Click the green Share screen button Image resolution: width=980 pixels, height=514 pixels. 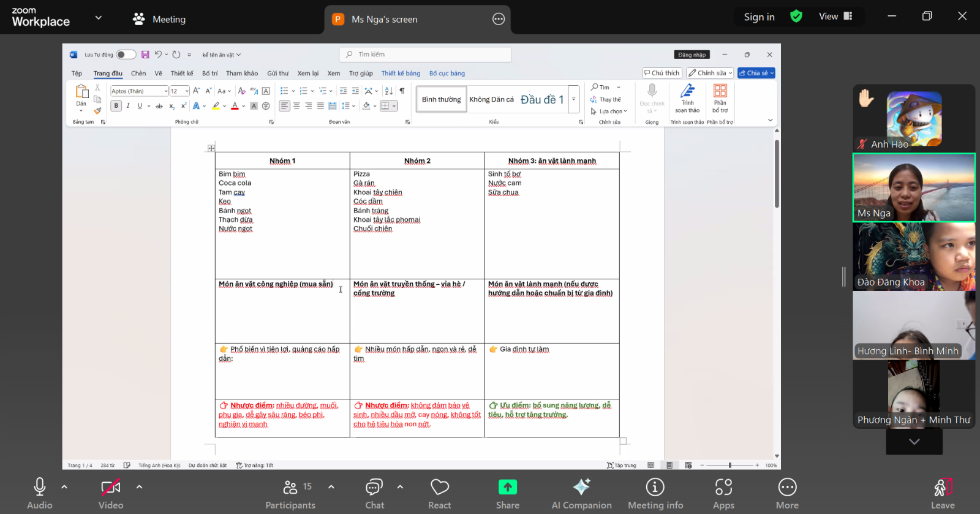(x=507, y=493)
